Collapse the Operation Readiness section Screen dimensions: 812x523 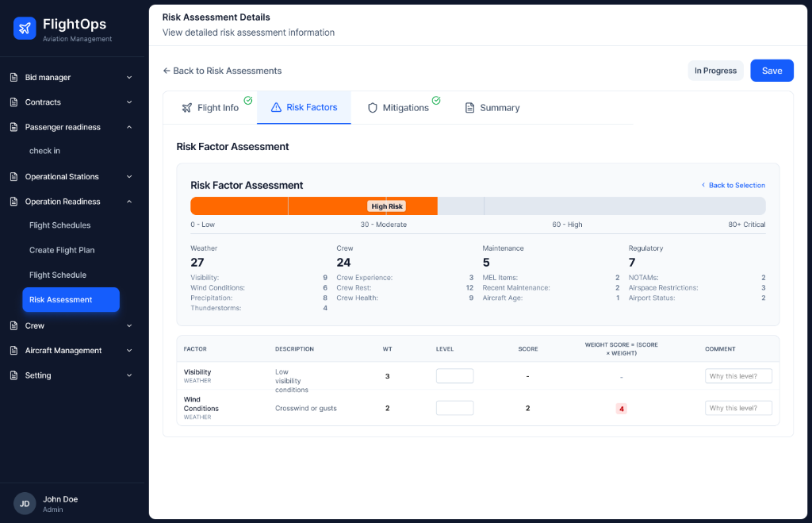[x=129, y=202]
